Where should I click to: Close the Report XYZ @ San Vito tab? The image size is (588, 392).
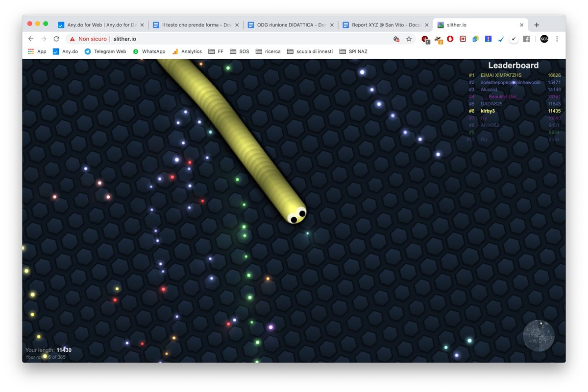tap(427, 25)
